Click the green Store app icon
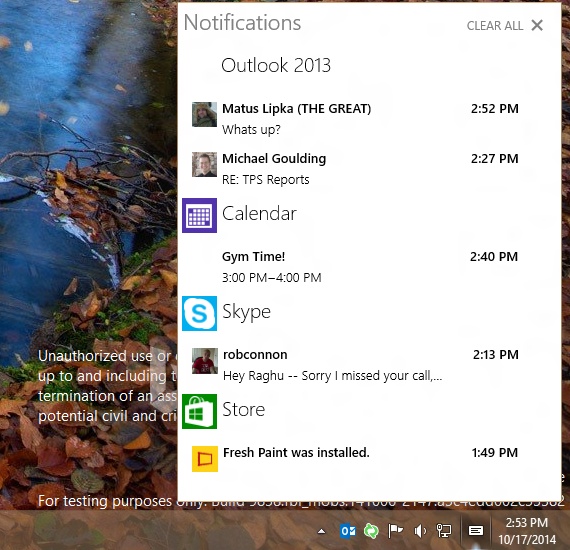This screenshot has height=550, width=570. click(x=200, y=411)
